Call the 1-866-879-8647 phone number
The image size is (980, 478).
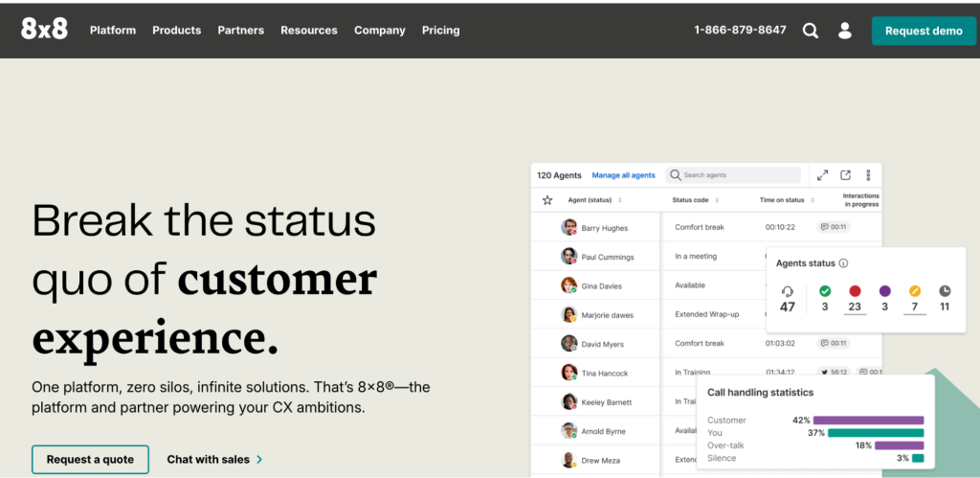[x=740, y=30]
